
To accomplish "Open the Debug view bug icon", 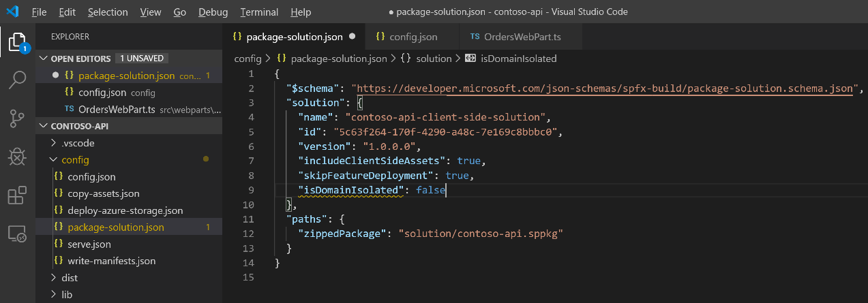I will (17, 157).
